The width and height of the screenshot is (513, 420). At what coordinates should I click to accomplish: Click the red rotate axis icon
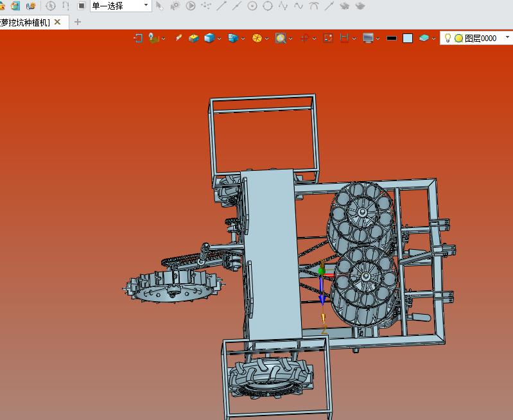(x=304, y=39)
